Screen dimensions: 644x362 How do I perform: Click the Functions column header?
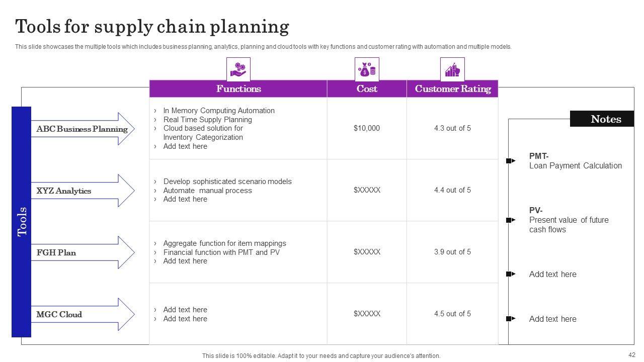point(238,89)
